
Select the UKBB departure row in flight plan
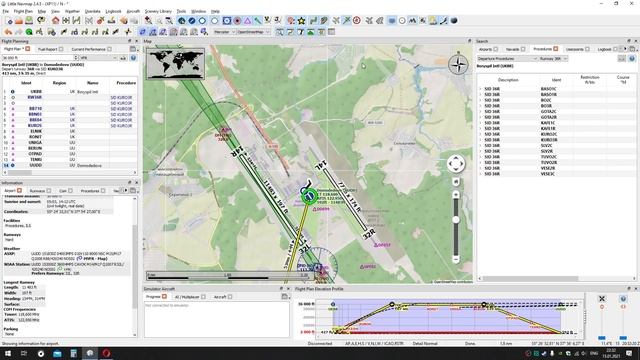click(69, 92)
